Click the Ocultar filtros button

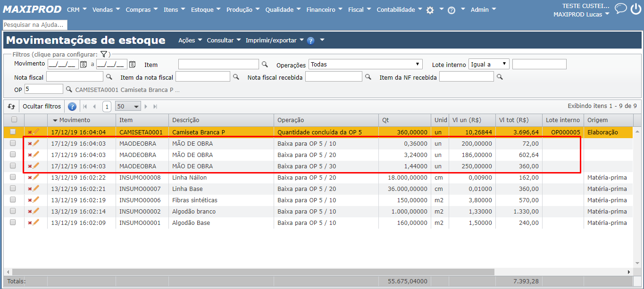point(42,107)
